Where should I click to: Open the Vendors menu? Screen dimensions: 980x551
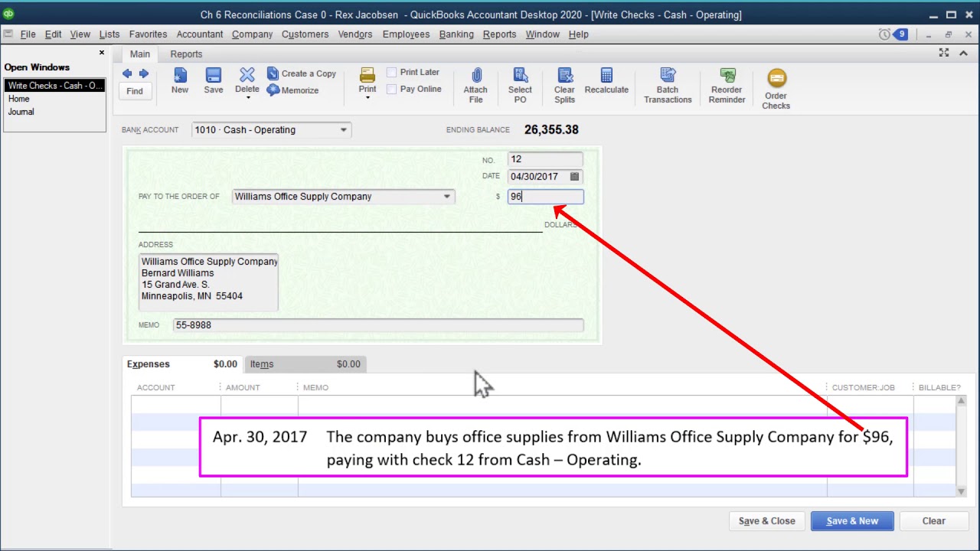click(x=355, y=34)
